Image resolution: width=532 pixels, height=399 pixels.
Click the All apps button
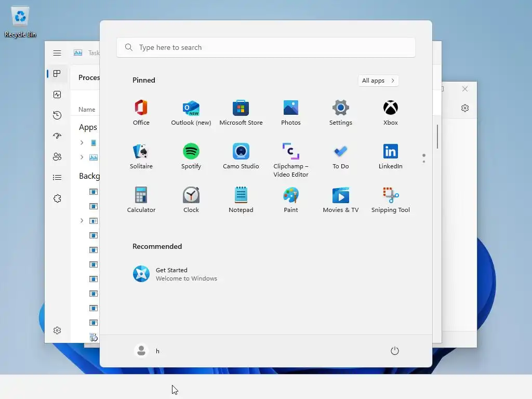[378, 81]
